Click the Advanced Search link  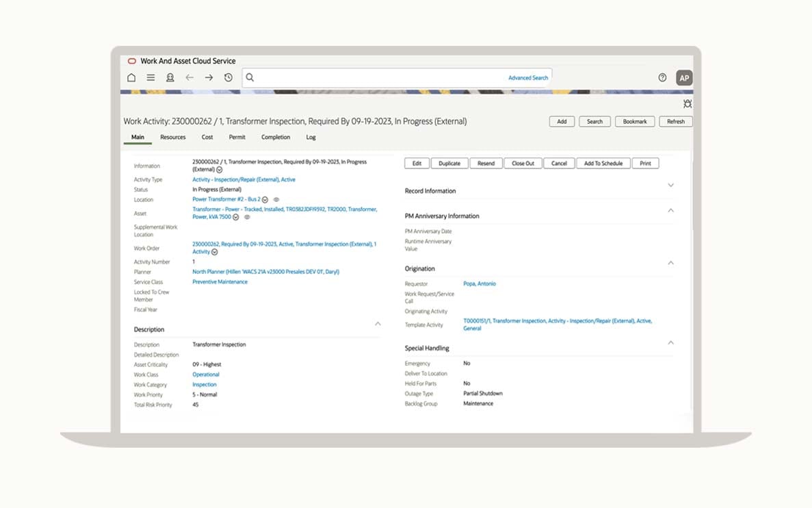pos(527,78)
